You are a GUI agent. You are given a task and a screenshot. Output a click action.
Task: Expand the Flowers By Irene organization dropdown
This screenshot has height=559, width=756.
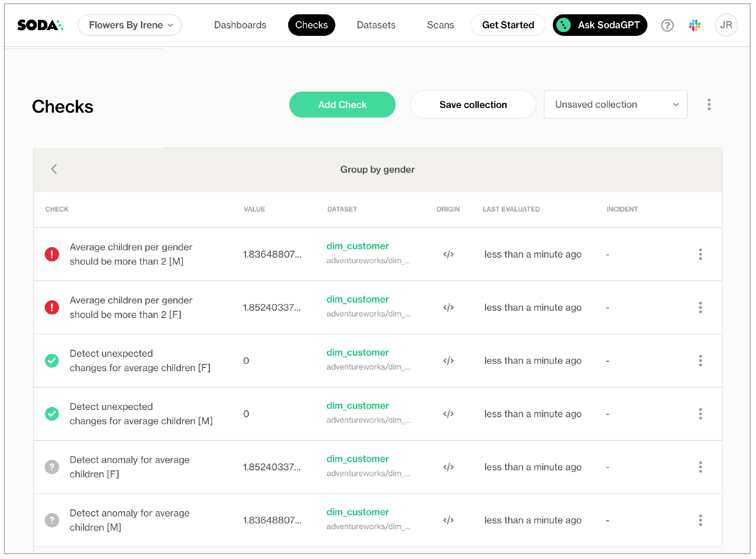tap(130, 25)
